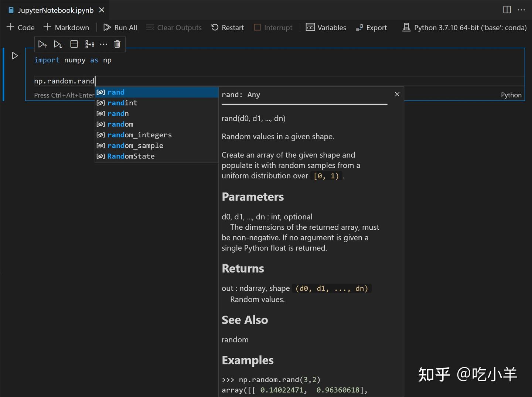Run all notebook cells
Screen dimensions: 532x397
pos(120,27)
